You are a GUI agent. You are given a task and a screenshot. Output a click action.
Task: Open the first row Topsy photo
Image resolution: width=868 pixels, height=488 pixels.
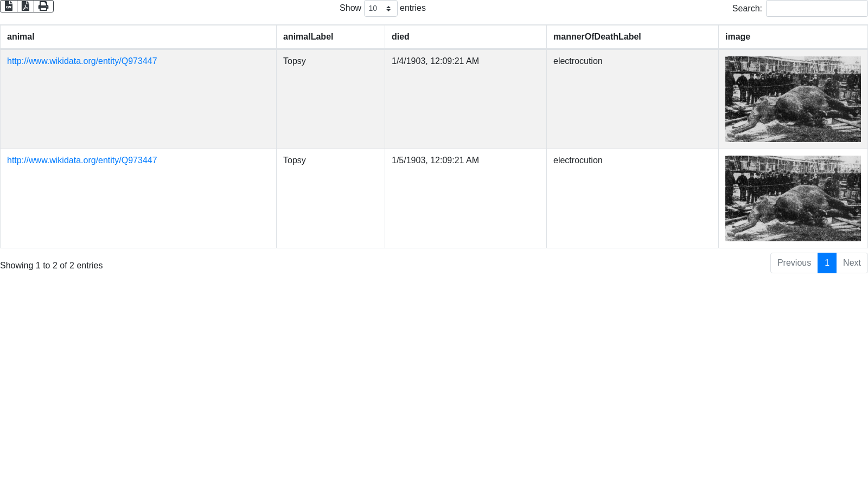(793, 99)
